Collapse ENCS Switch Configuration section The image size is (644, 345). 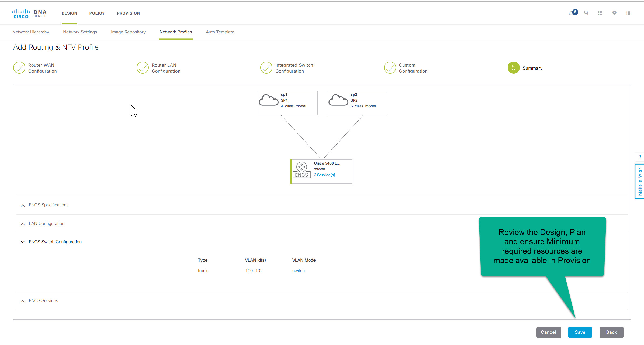(23, 242)
